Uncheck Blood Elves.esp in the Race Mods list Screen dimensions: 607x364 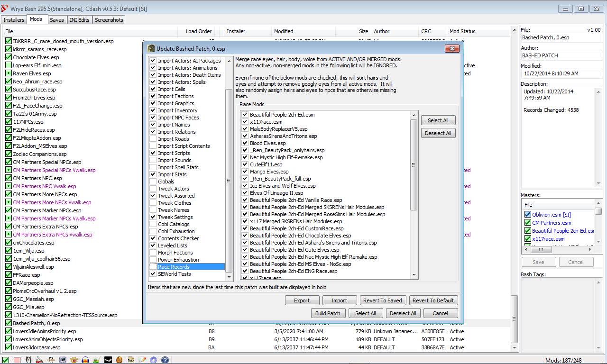pos(245,143)
